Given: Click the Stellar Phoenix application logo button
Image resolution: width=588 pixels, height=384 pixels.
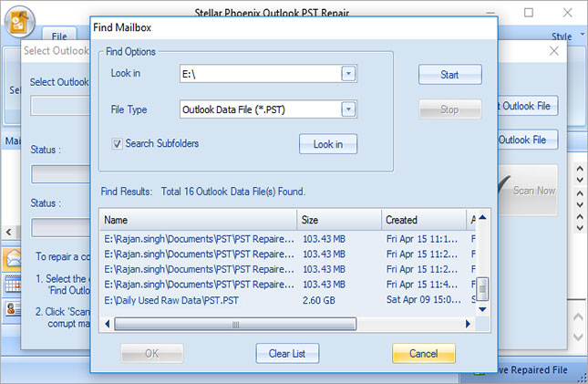Looking at the screenshot, I should tap(19, 20).
